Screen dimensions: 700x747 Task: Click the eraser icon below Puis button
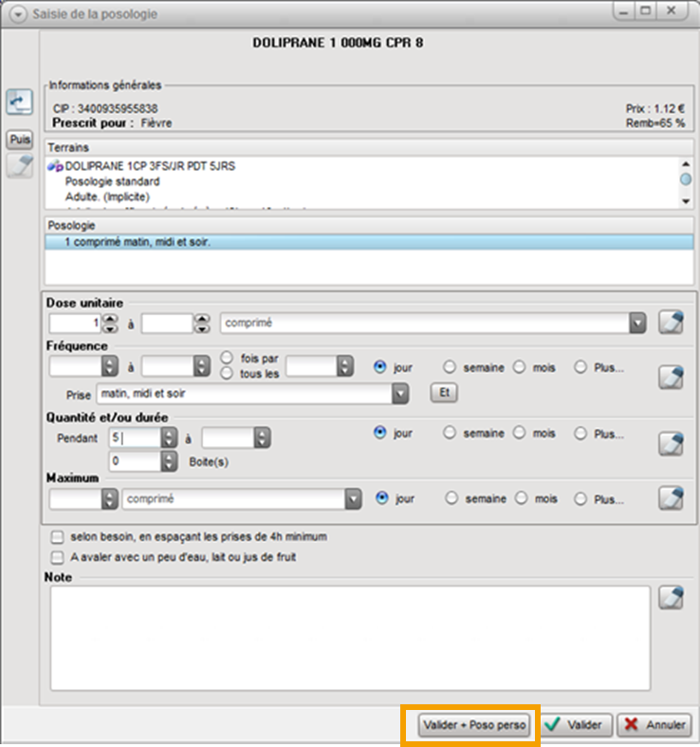[20, 166]
